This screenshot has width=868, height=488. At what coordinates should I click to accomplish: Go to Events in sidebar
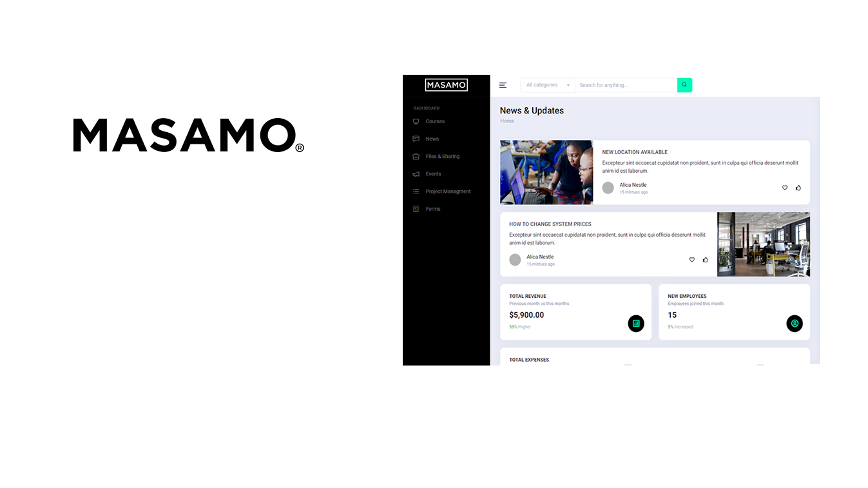click(x=433, y=174)
